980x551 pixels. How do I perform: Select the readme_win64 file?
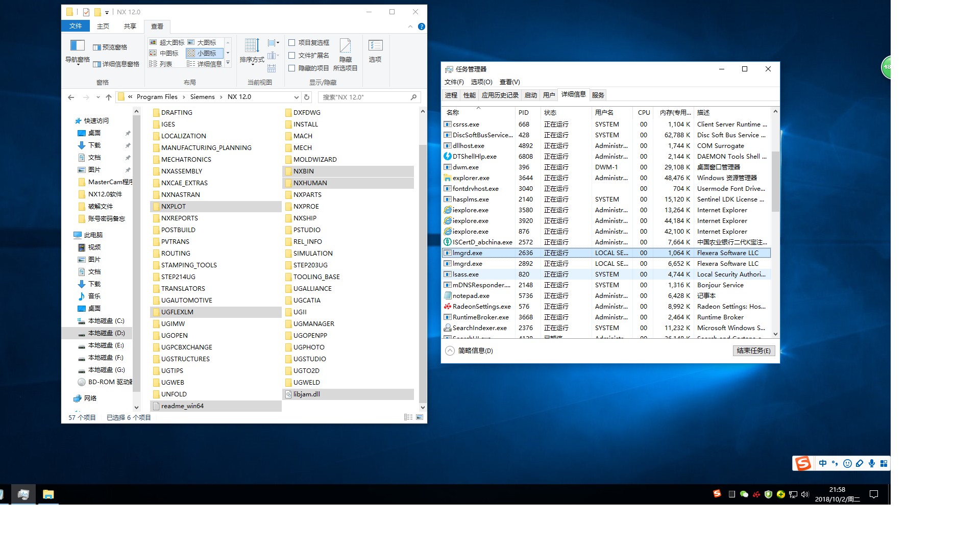216,406
